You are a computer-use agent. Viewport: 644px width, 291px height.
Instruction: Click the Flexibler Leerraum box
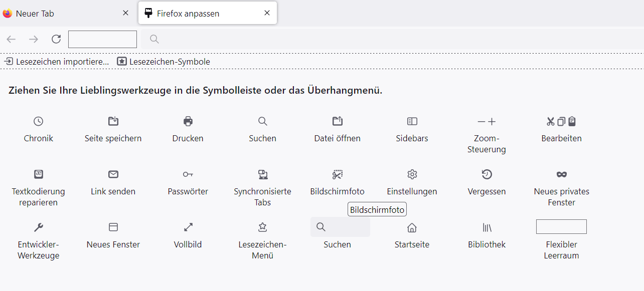[561, 226]
